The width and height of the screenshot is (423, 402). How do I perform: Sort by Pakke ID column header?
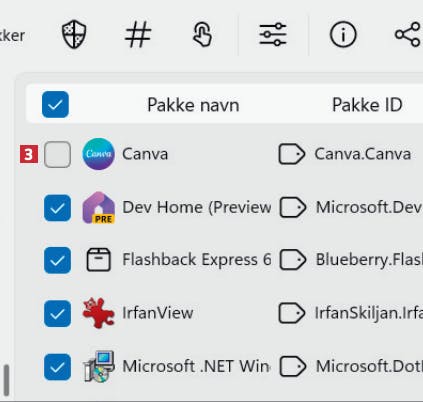(367, 105)
